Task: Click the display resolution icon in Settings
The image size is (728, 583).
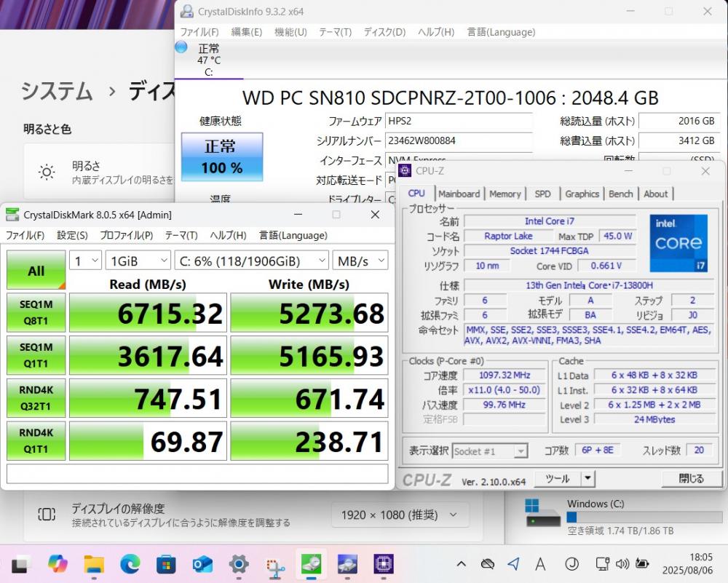Action: tap(47, 515)
